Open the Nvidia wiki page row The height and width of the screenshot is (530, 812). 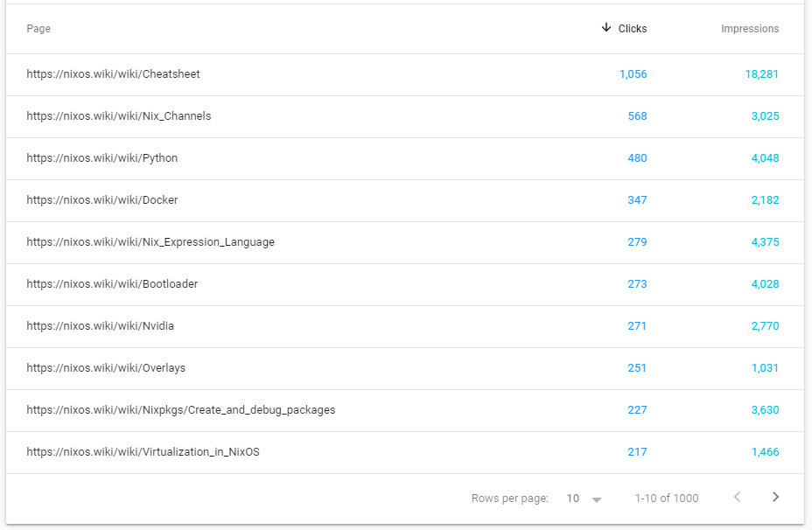pos(405,326)
